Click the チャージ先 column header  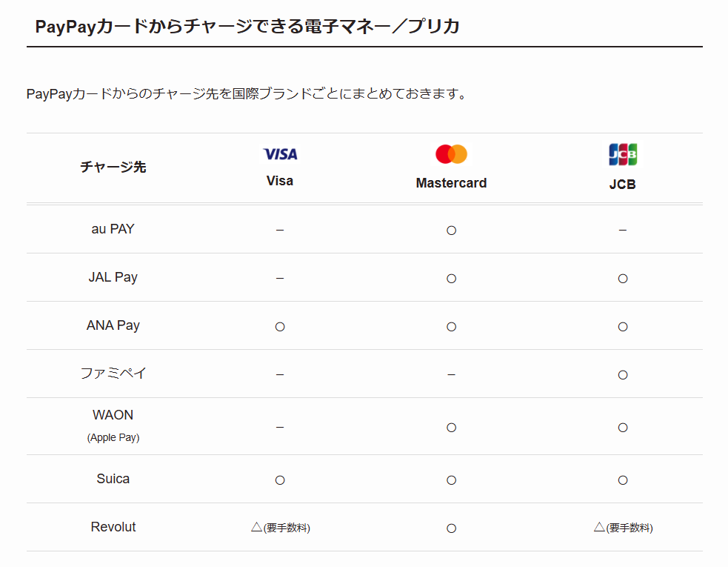pyautogui.click(x=113, y=167)
